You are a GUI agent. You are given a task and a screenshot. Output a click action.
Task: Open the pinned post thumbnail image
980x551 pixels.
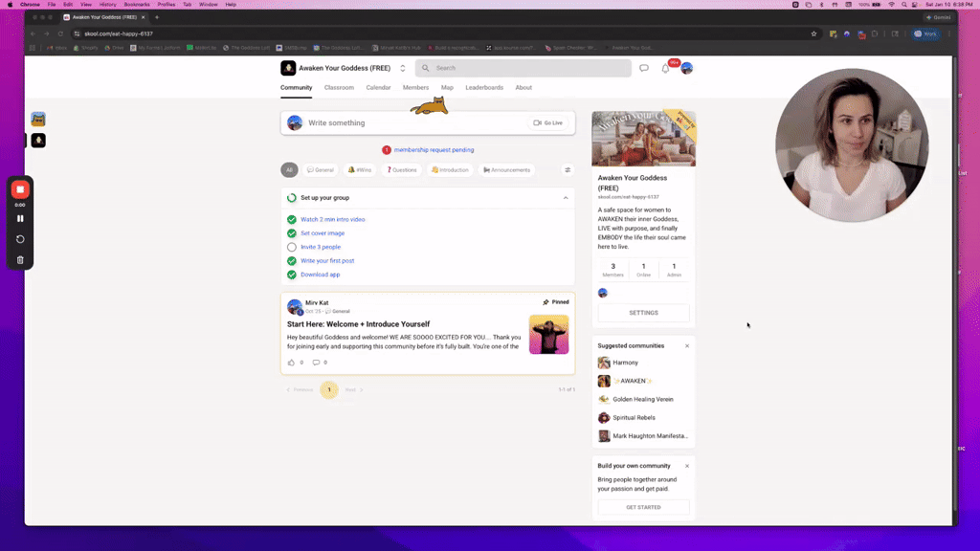point(548,335)
